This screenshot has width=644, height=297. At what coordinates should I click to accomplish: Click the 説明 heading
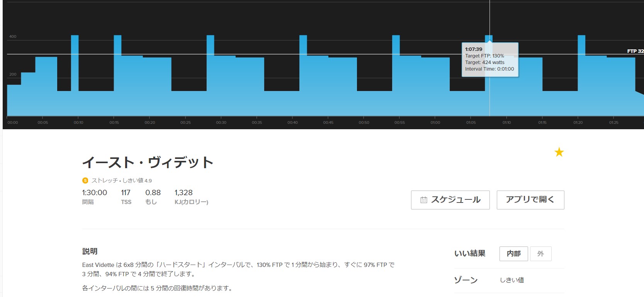click(90, 251)
